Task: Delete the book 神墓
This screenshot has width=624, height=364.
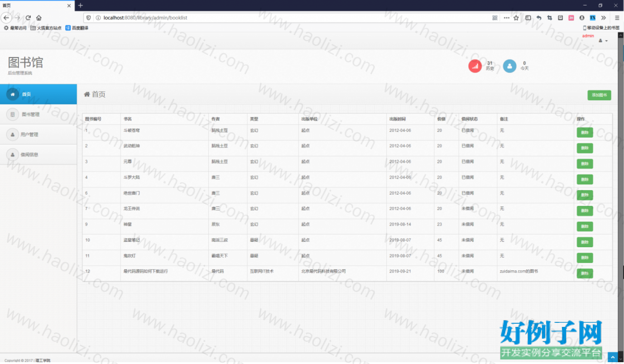Action: [x=585, y=226]
